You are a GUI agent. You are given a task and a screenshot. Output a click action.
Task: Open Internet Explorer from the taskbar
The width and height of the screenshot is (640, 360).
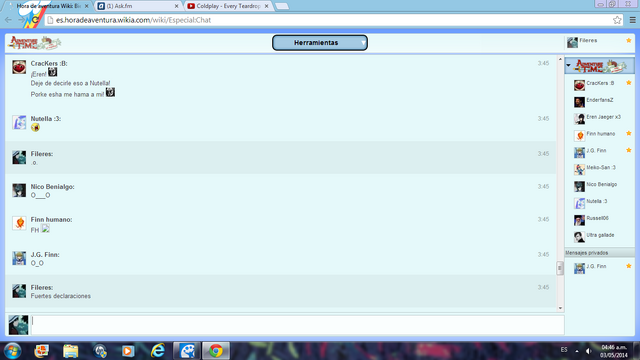coord(158,351)
